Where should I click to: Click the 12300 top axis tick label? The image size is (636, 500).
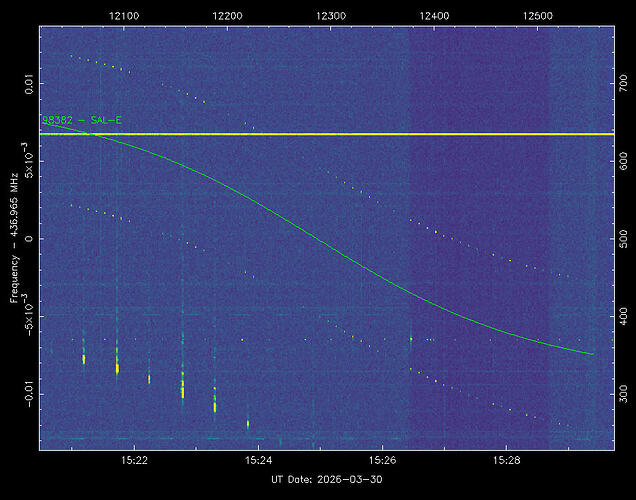click(331, 17)
